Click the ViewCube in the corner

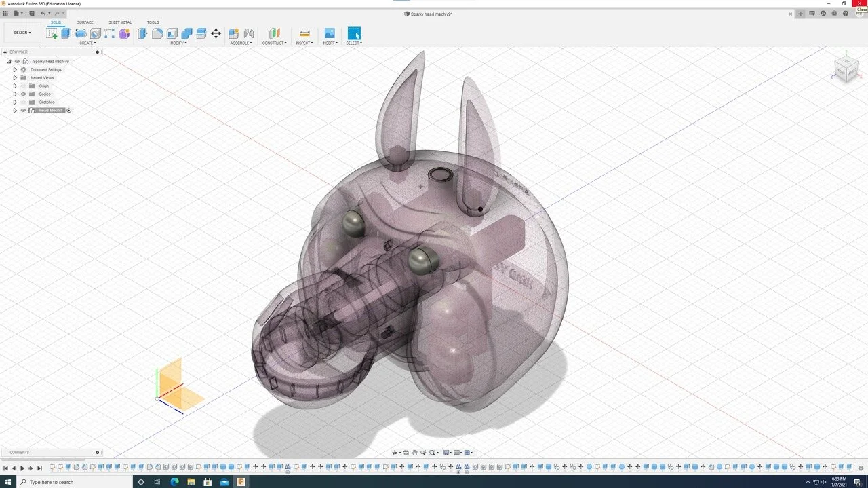(x=846, y=69)
